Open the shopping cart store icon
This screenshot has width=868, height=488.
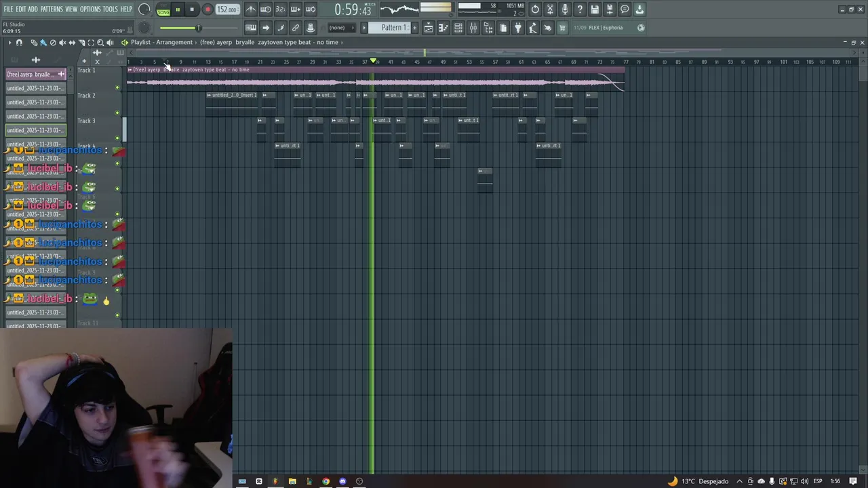[562, 28]
